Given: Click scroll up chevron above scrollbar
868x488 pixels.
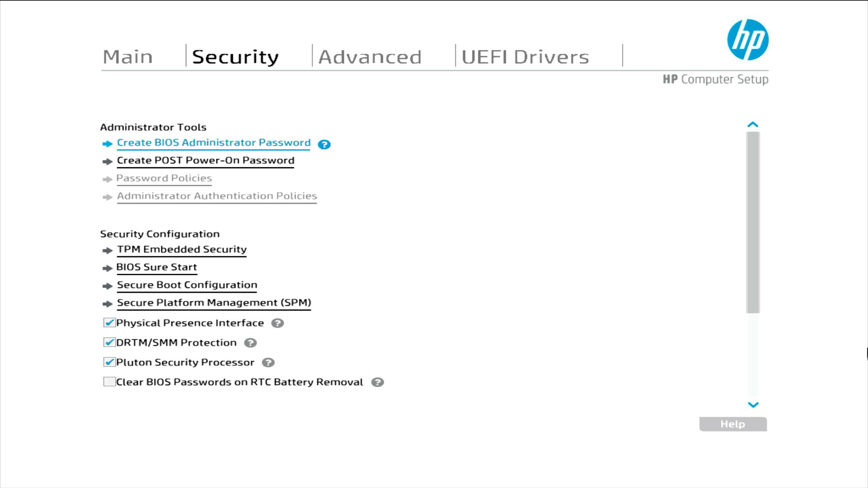Looking at the screenshot, I should point(753,124).
